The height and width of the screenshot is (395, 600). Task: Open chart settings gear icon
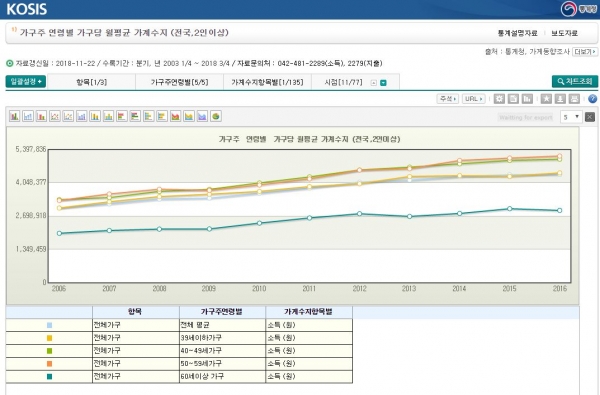click(x=499, y=99)
